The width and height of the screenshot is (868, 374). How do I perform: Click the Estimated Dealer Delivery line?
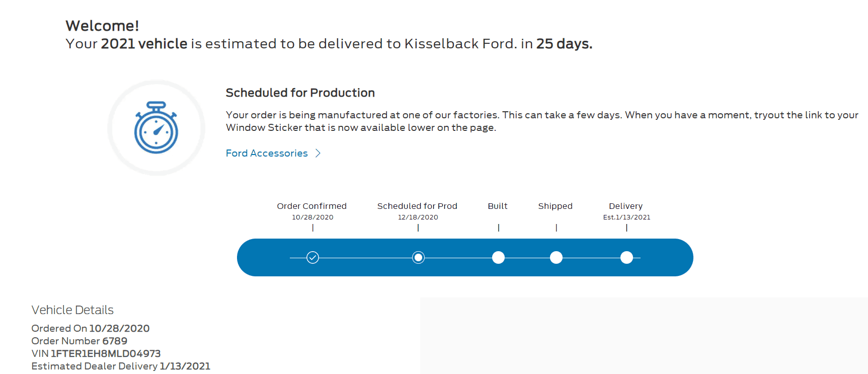click(121, 366)
